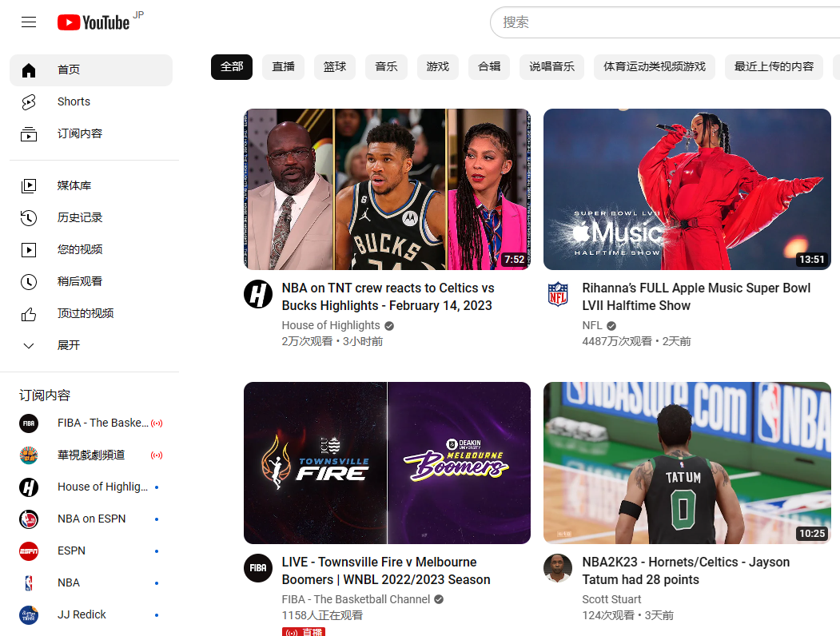
Task: Open 媒体库 menu label
Action: coord(74,186)
